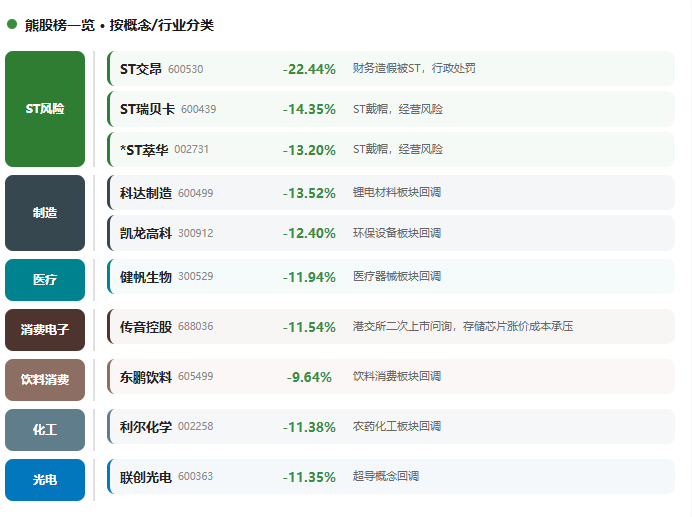Viewport: 692px width, 517px height.
Task: Click stock code 300912
Action: (196, 233)
